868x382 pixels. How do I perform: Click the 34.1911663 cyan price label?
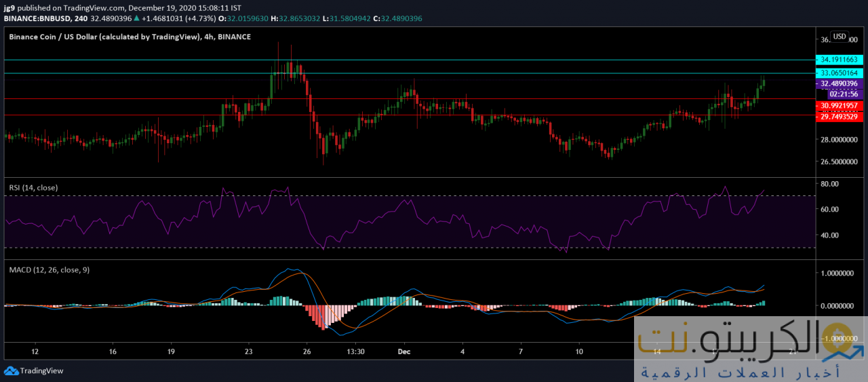click(840, 60)
